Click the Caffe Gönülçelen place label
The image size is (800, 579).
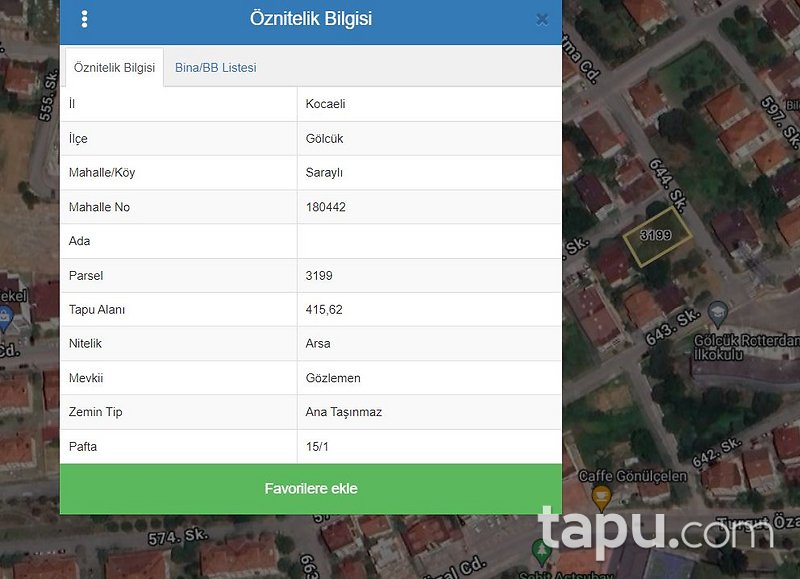[632, 476]
